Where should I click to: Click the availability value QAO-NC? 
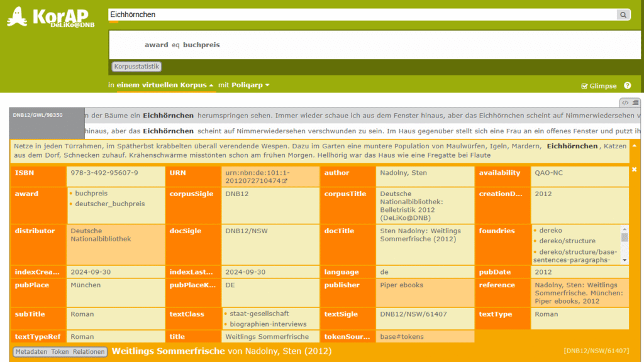coord(548,173)
